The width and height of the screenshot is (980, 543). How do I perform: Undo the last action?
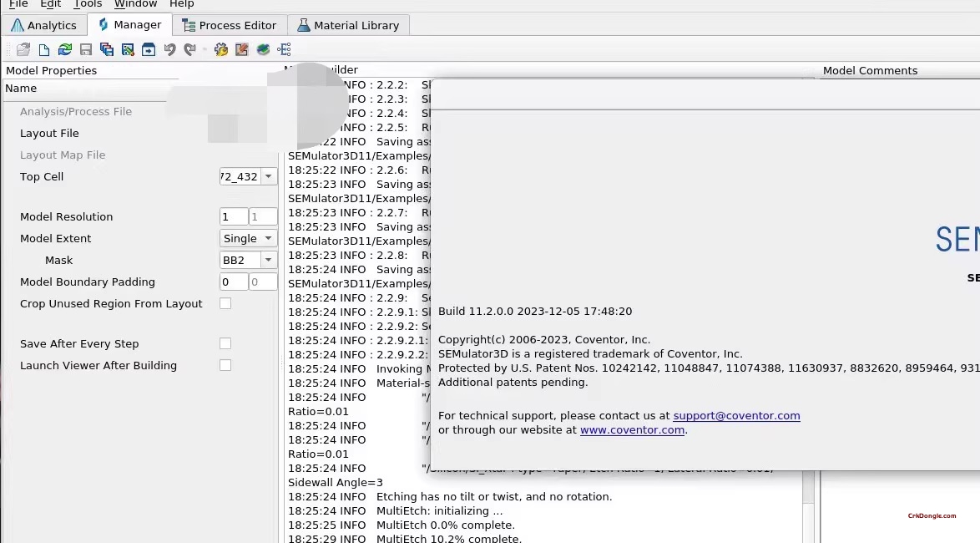[x=170, y=49]
